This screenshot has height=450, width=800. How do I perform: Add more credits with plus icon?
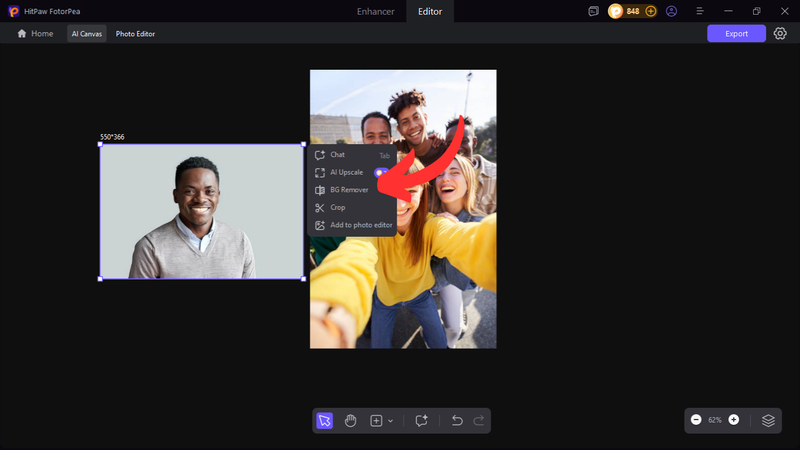651,11
